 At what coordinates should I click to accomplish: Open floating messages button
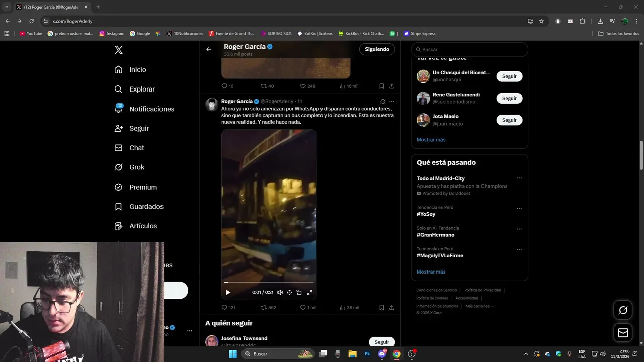pyautogui.click(x=623, y=332)
